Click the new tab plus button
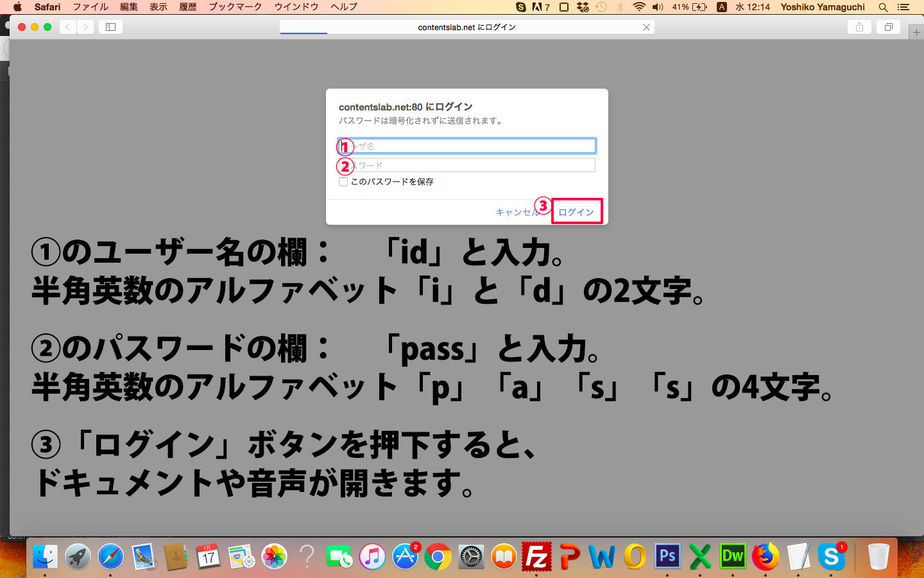 click(916, 33)
